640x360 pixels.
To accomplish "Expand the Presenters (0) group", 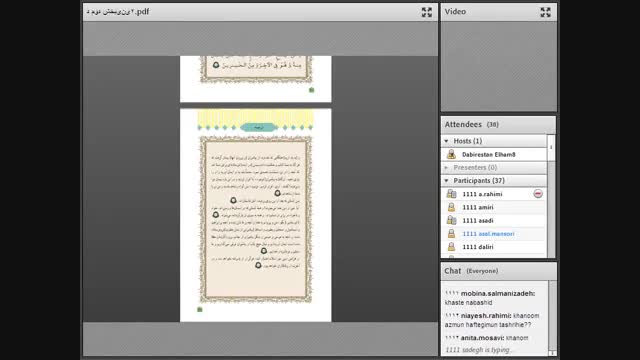I will [x=446, y=167].
